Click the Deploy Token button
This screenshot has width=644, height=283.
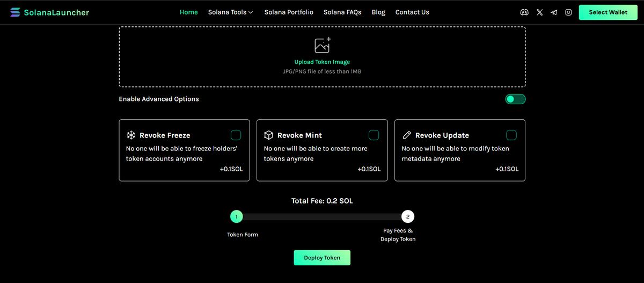click(x=322, y=258)
